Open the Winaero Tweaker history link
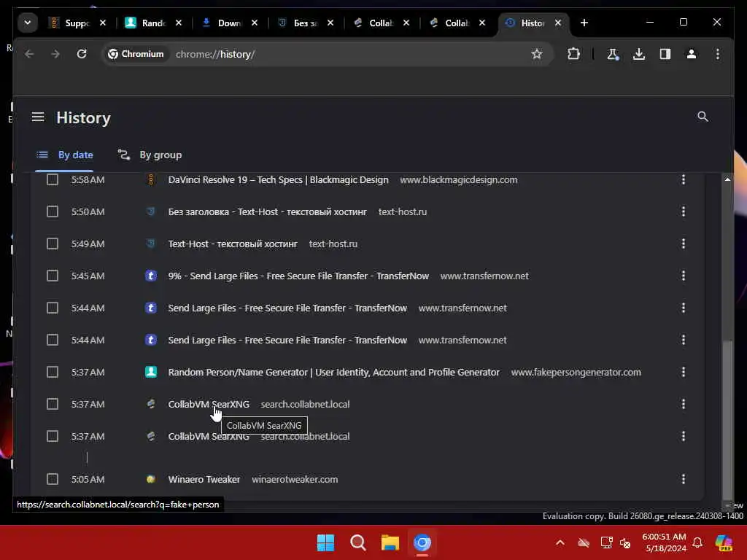This screenshot has width=747, height=560. [x=204, y=480]
